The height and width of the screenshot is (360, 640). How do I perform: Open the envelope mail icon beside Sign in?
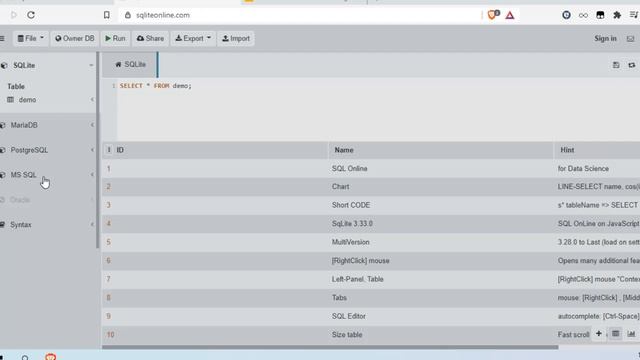pyautogui.click(x=631, y=39)
